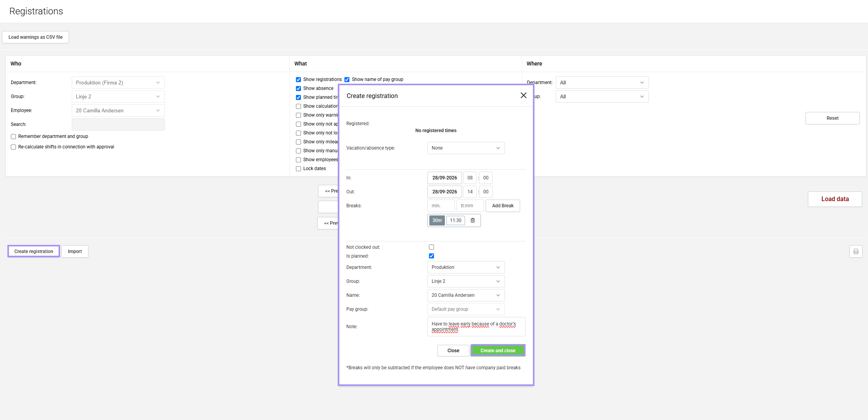Delete the 30m break with trash icon
Screen dimensions: 868x420
tap(472, 220)
